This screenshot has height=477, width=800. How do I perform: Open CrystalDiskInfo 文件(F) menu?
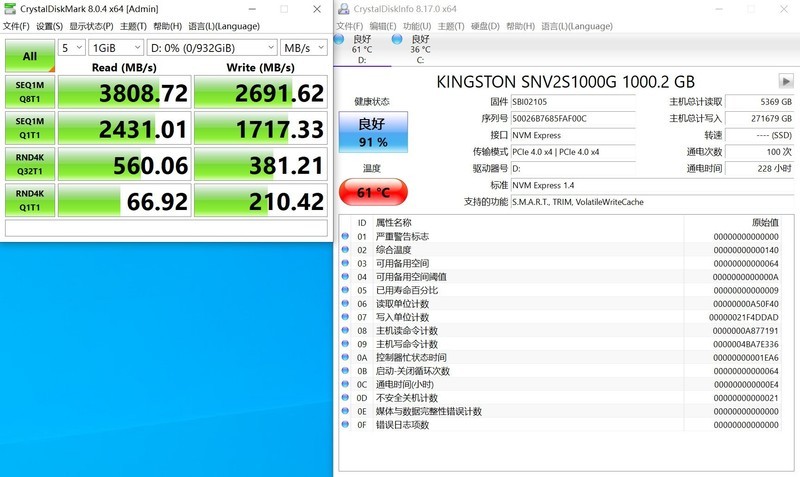tap(349, 26)
